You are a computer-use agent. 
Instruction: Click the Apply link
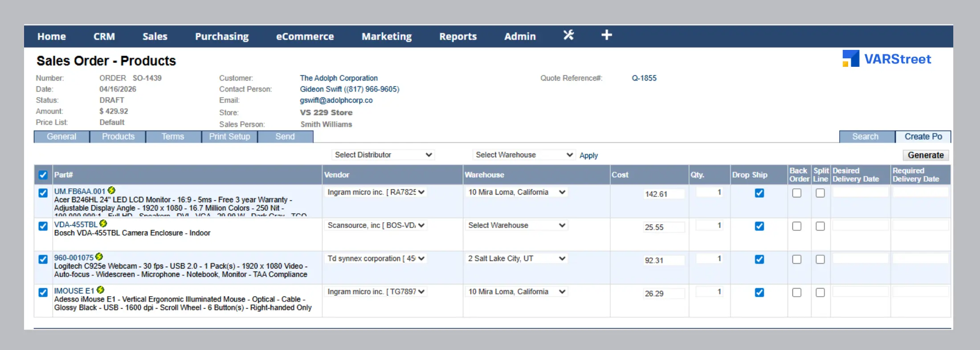588,155
